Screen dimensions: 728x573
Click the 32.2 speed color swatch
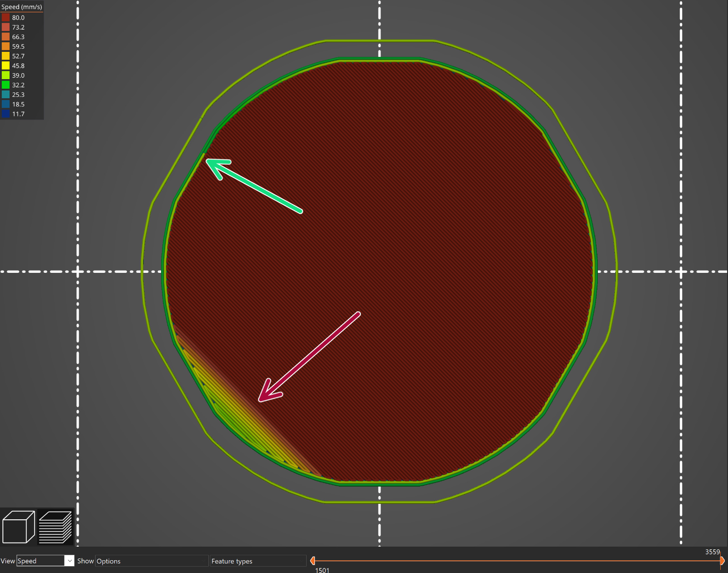coord(5,85)
